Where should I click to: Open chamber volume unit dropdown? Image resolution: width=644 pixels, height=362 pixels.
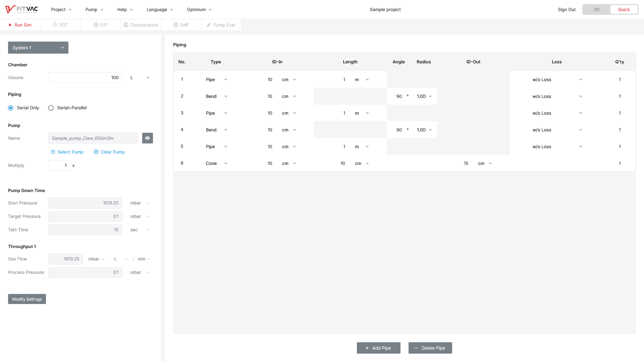140,77
